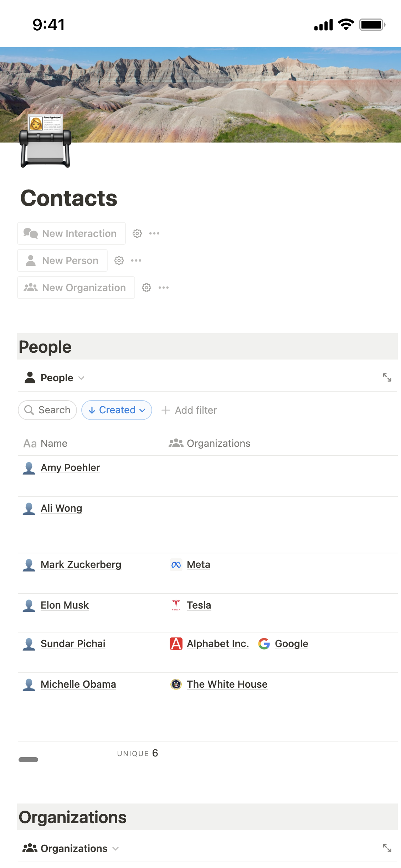This screenshot has height=868, width=401.
Task: Click the Search field in People
Action: point(47,410)
